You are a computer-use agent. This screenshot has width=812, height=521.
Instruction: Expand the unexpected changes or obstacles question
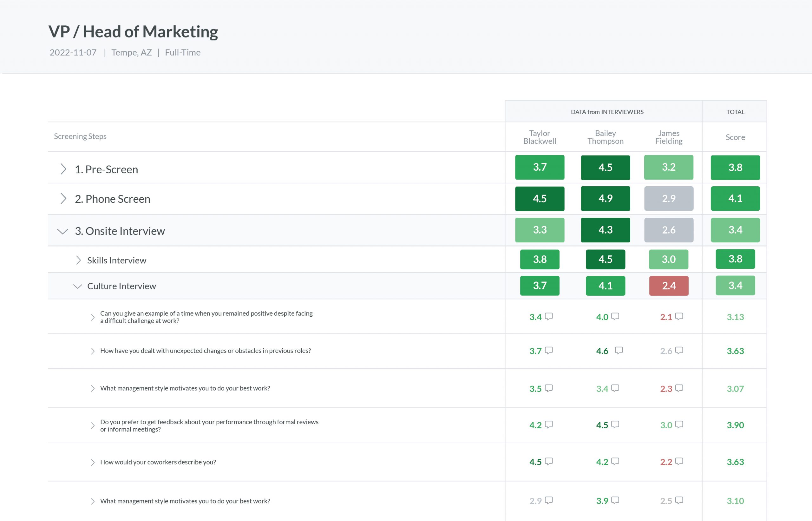(x=93, y=351)
